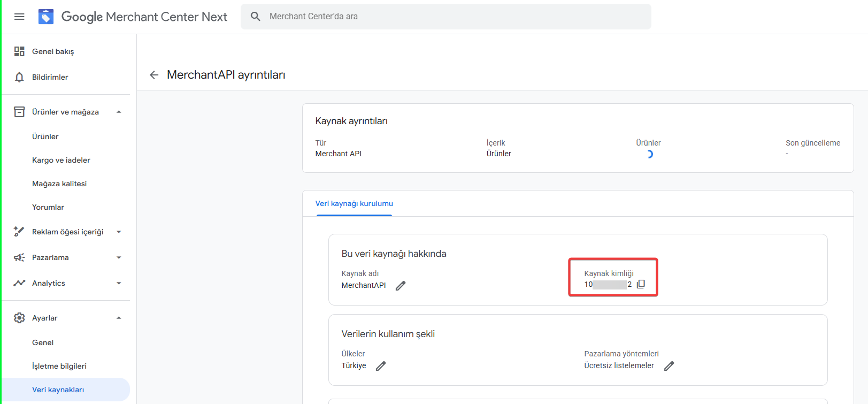Screen dimensions: 868x404
Task: Click the Verilerin kullanım şekli heading
Action: (x=388, y=334)
